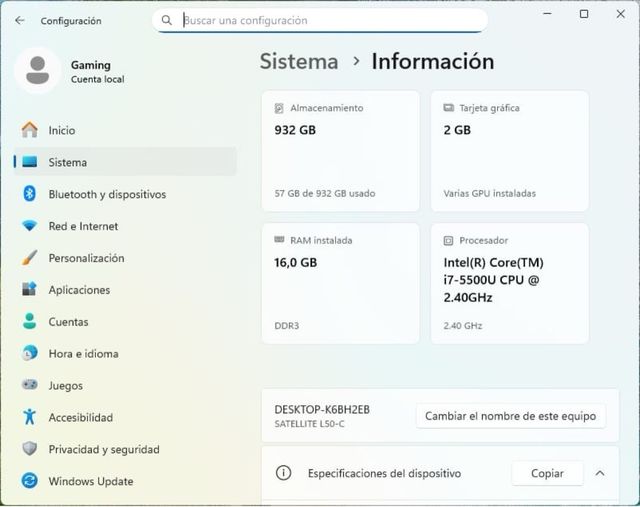640x507 pixels.
Task: Click the DDR3 label
Action: tap(287, 325)
